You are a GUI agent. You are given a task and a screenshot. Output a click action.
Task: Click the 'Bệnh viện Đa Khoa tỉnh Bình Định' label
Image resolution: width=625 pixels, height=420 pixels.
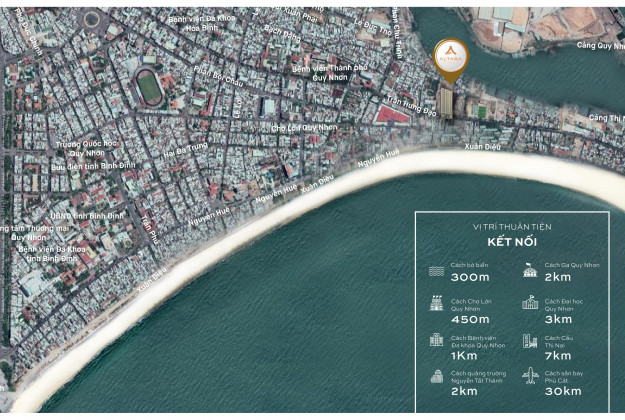pos(52,253)
